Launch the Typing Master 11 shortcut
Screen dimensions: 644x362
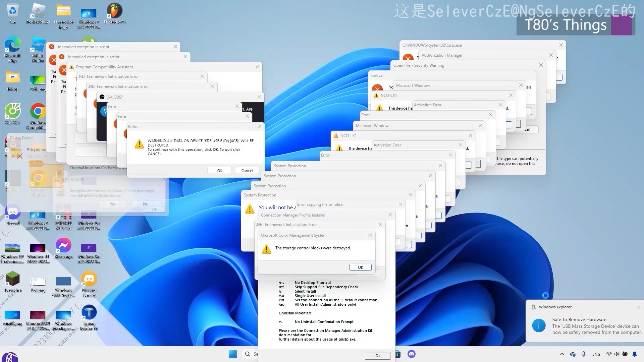[89, 317]
